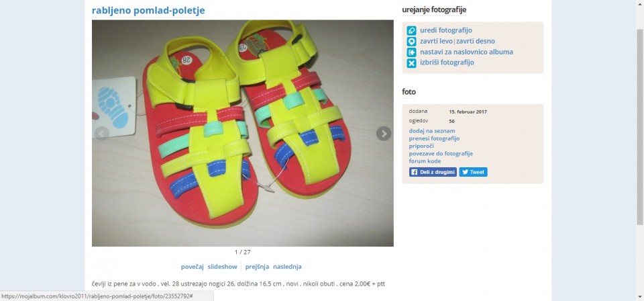Click 'izbriši fotografijo' link
644x301 pixels.
point(447,62)
